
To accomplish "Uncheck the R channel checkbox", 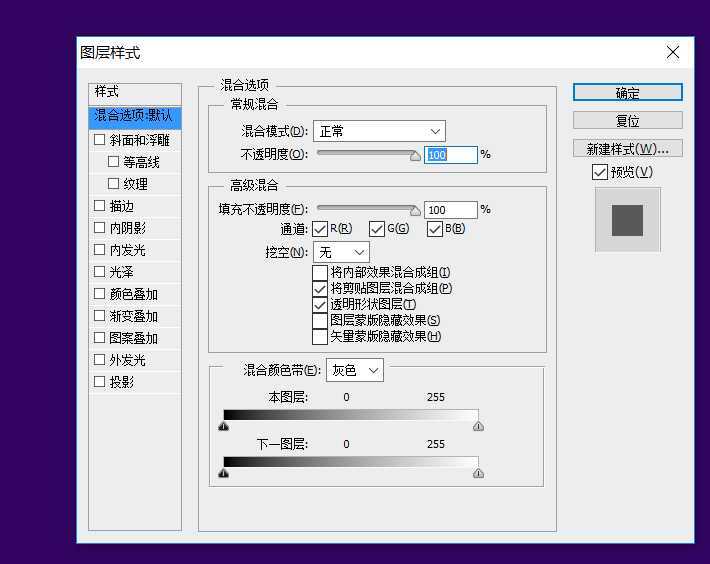I will pyautogui.click(x=320, y=229).
